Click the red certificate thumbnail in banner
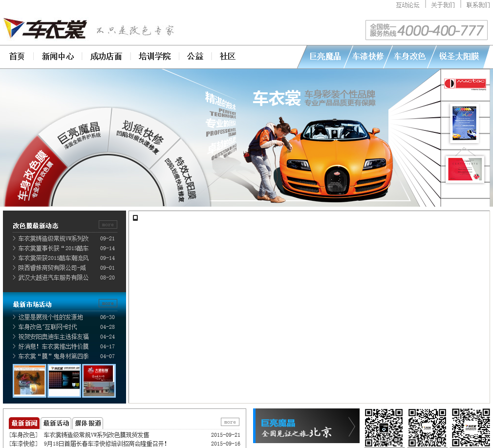Viewport: 493px width, 448px height. (x=465, y=169)
